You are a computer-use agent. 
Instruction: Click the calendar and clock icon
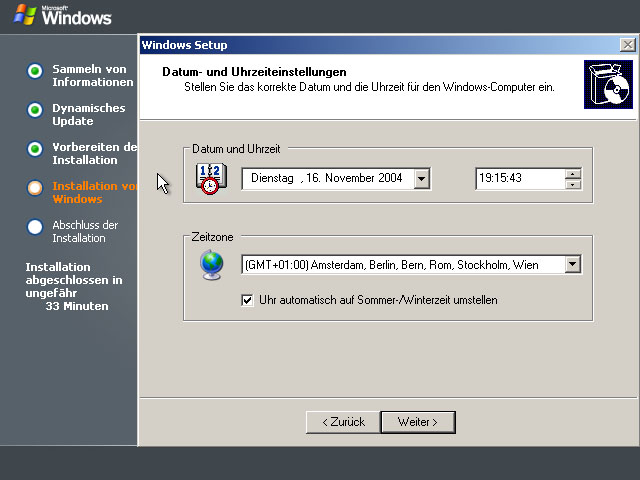[211, 178]
